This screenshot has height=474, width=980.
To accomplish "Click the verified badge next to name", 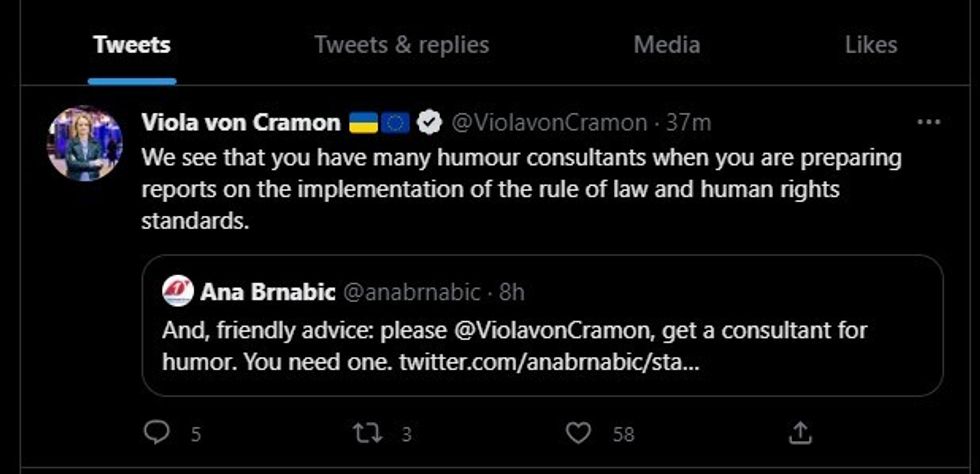I will (429, 123).
